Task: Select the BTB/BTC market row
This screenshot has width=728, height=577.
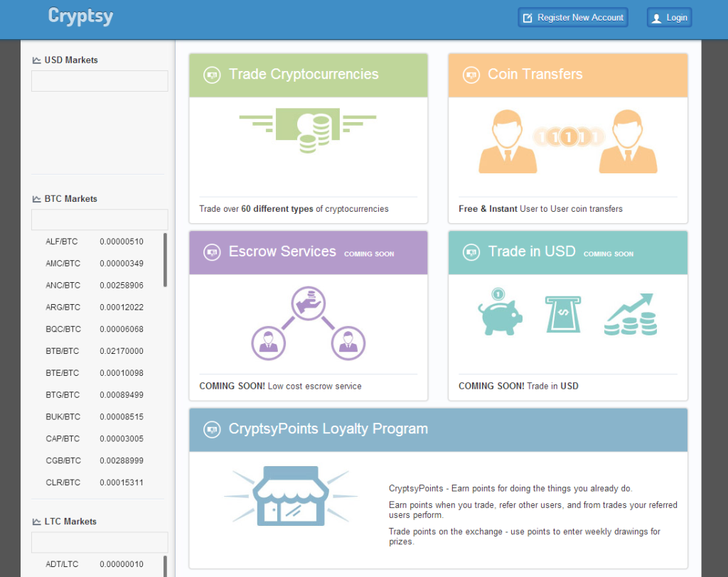Action: click(x=95, y=351)
